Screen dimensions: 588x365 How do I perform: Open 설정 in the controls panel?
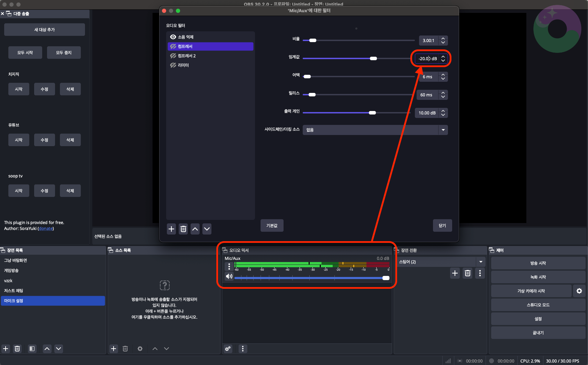click(538, 319)
